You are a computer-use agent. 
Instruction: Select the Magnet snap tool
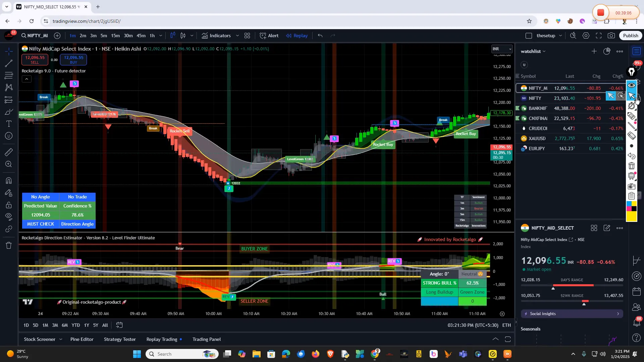(8, 180)
